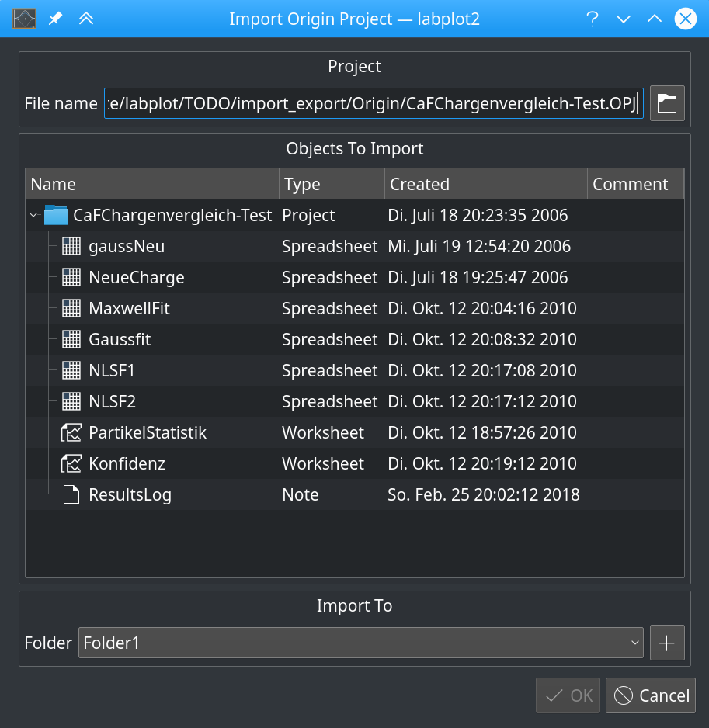Open the window menu via the application icon
Image resolution: width=709 pixels, height=728 pixels.
(x=23, y=19)
